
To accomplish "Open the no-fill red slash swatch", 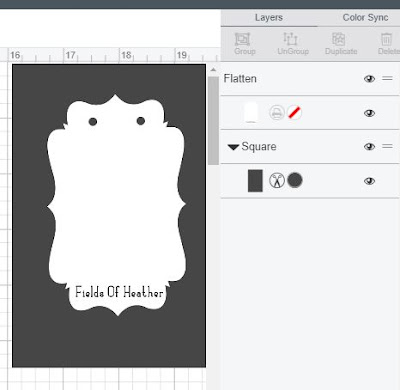I will (x=294, y=113).
